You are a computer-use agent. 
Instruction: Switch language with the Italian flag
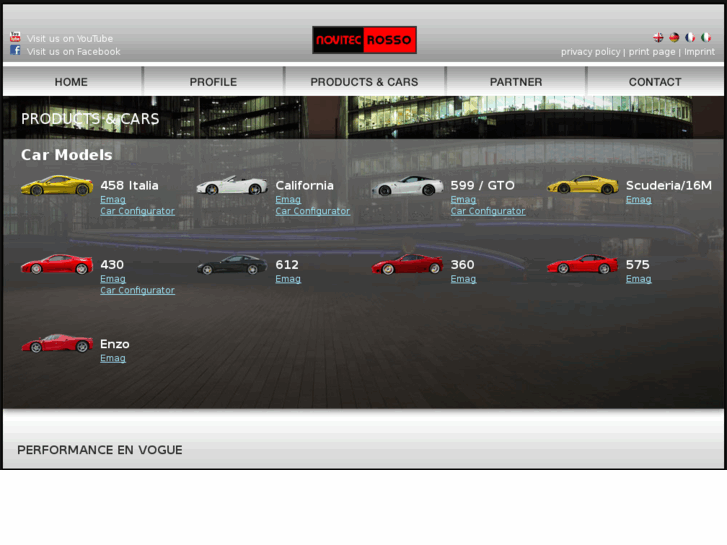[x=706, y=37]
